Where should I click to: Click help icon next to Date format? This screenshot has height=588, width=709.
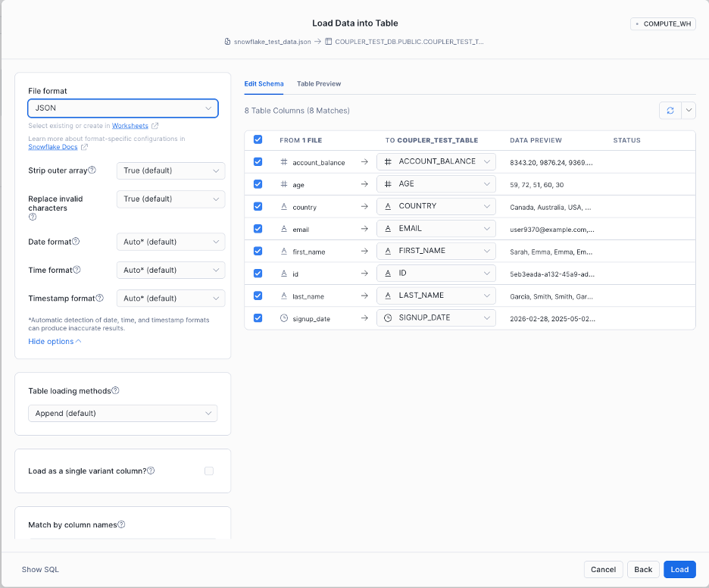click(x=76, y=242)
